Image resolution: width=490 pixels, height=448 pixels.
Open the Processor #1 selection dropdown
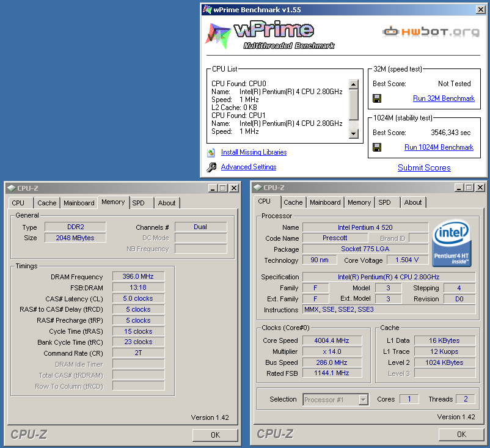point(363,400)
